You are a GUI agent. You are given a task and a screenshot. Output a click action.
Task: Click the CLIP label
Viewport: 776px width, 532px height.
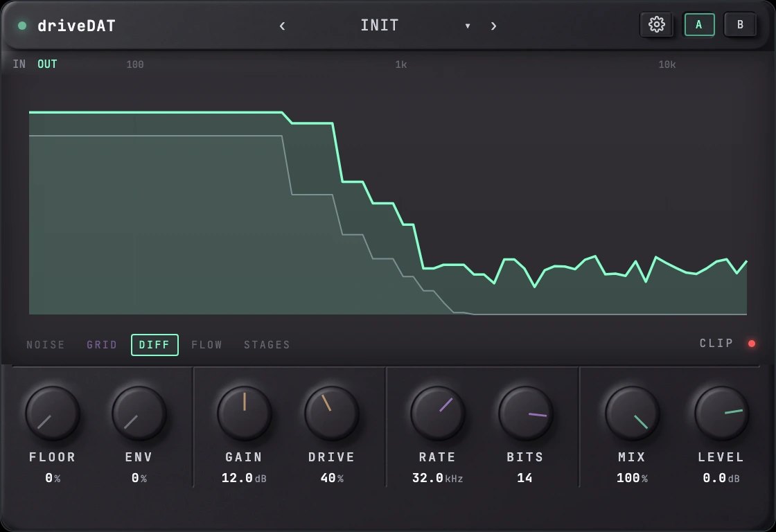(716, 344)
